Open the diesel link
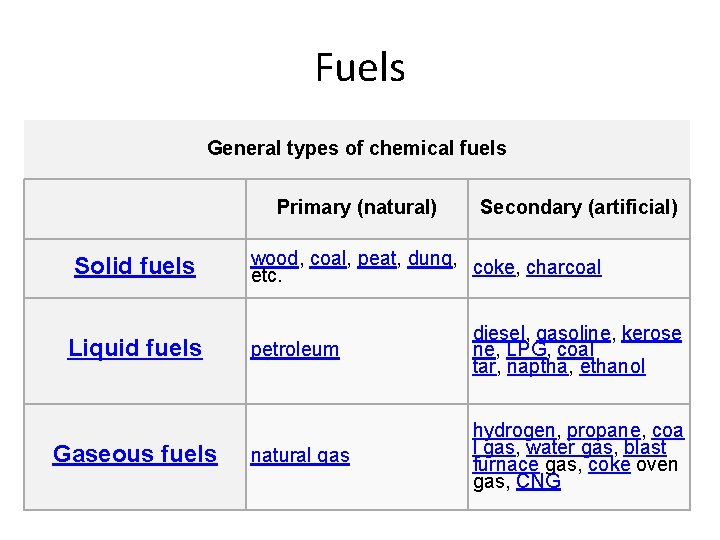The image size is (720, 540). pyautogui.click(x=500, y=333)
